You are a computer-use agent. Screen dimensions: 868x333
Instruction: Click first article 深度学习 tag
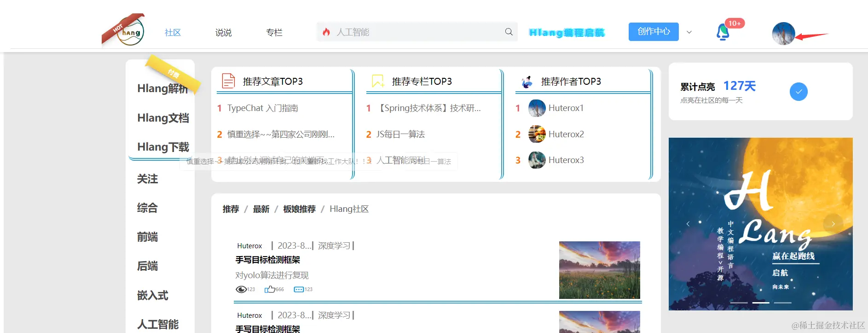[x=334, y=246]
